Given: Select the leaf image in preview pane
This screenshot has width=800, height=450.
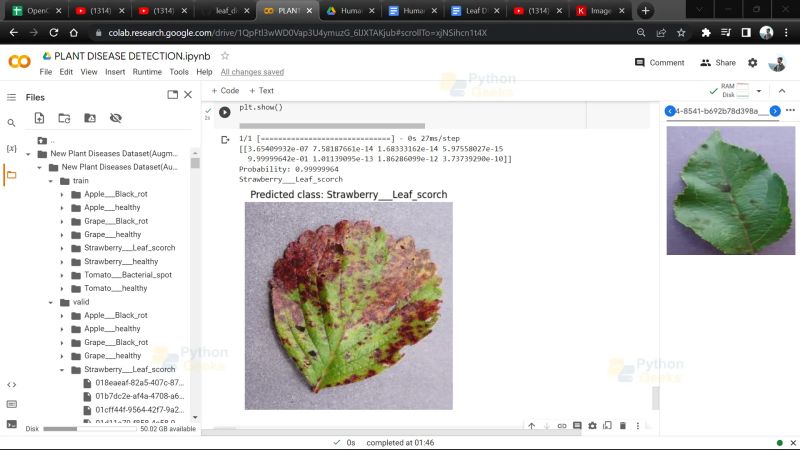Looking at the screenshot, I should (731, 190).
